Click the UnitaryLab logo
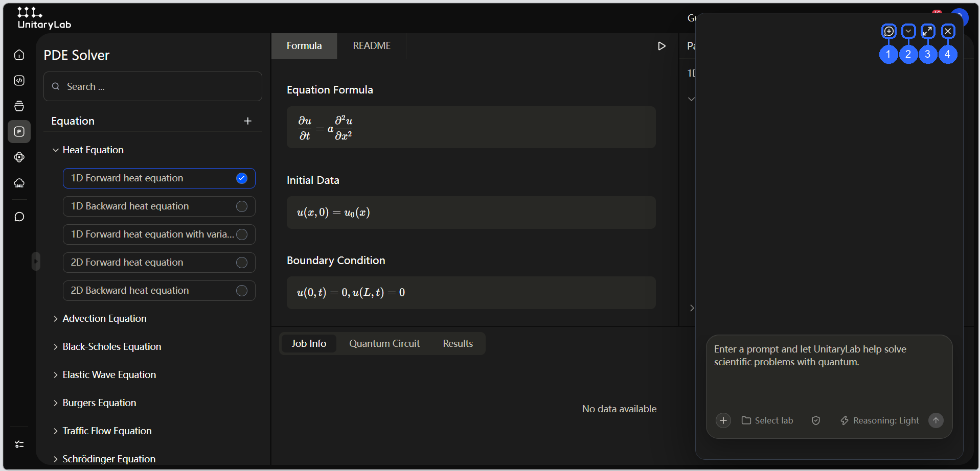 44,18
